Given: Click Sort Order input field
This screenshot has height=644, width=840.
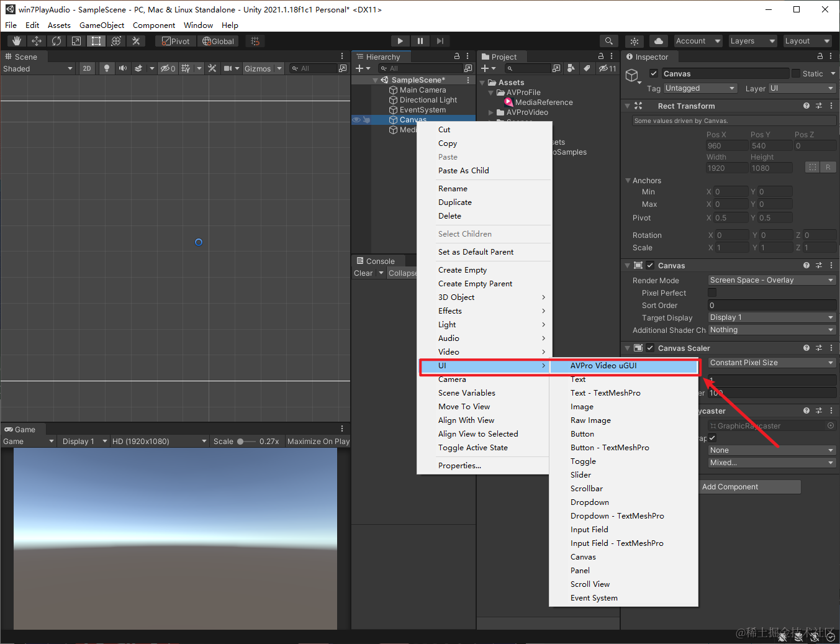Looking at the screenshot, I should point(772,305).
